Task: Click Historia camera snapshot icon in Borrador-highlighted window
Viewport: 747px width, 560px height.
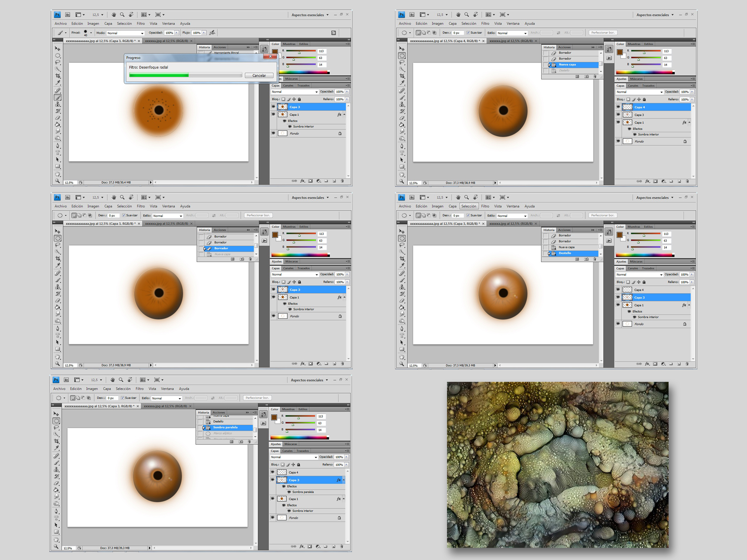Action: point(242,259)
